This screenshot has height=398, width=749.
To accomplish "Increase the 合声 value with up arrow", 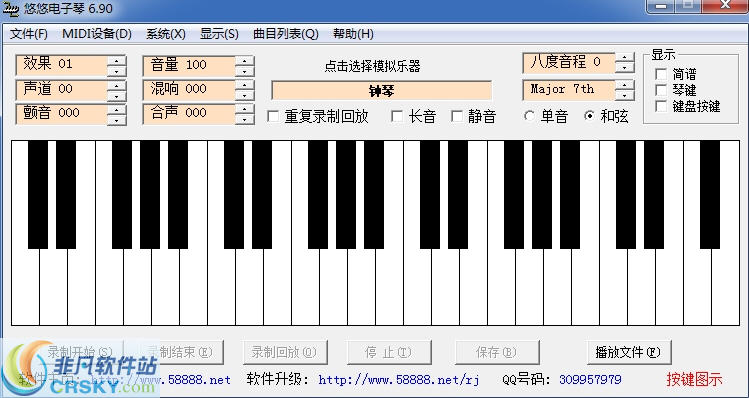I will (x=245, y=109).
